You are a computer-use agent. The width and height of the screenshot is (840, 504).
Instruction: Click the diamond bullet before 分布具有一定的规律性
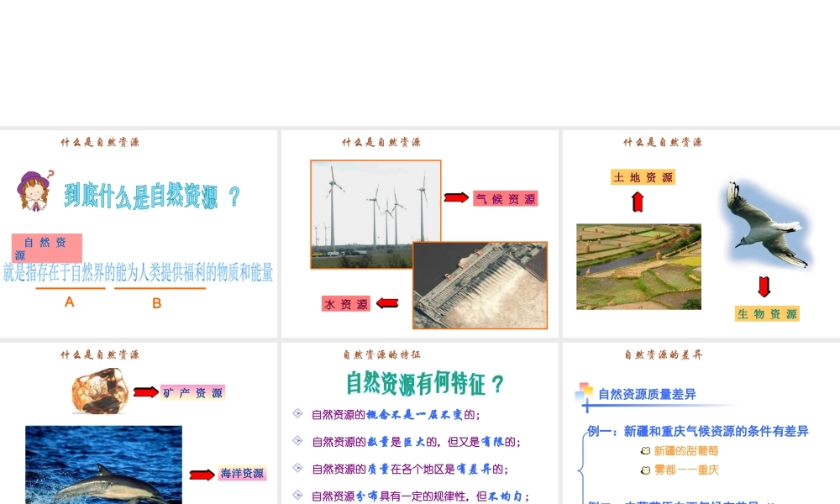[298, 495]
